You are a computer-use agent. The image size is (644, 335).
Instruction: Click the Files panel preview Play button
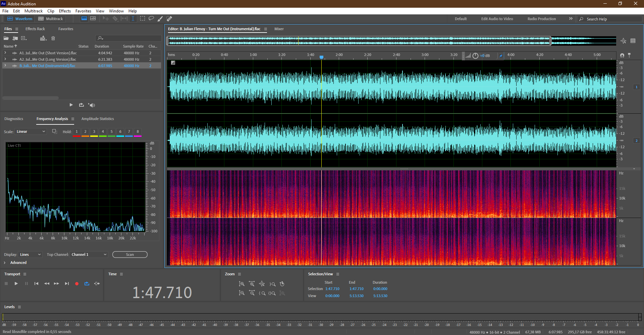(71, 105)
